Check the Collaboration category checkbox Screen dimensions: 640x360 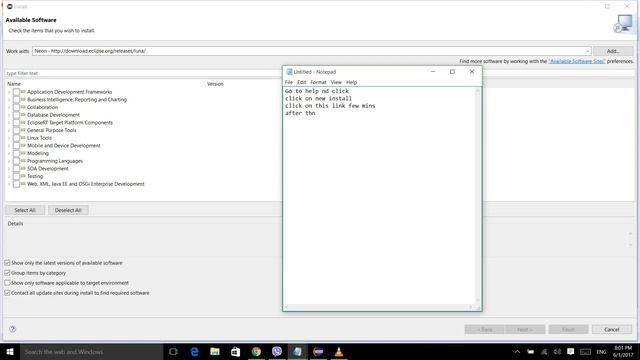[16, 107]
